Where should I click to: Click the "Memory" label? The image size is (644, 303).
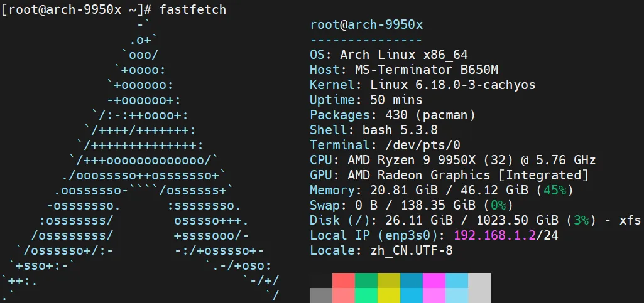click(332, 191)
